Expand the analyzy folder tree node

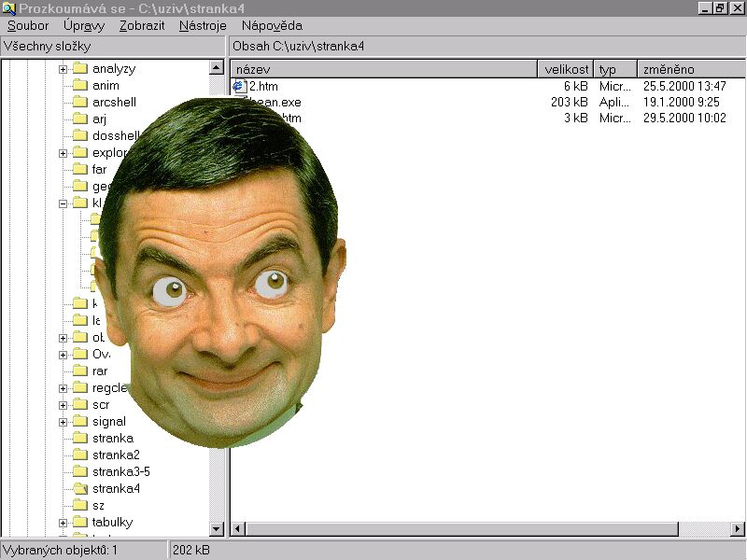point(63,69)
